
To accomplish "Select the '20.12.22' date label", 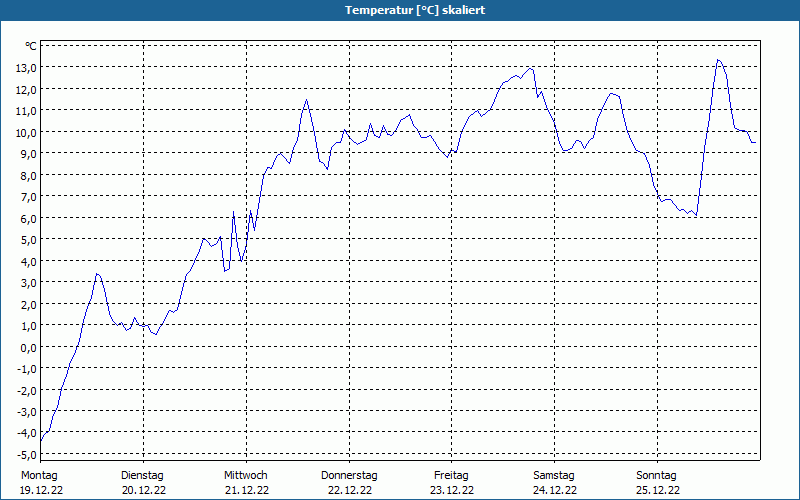I will (x=144, y=490).
